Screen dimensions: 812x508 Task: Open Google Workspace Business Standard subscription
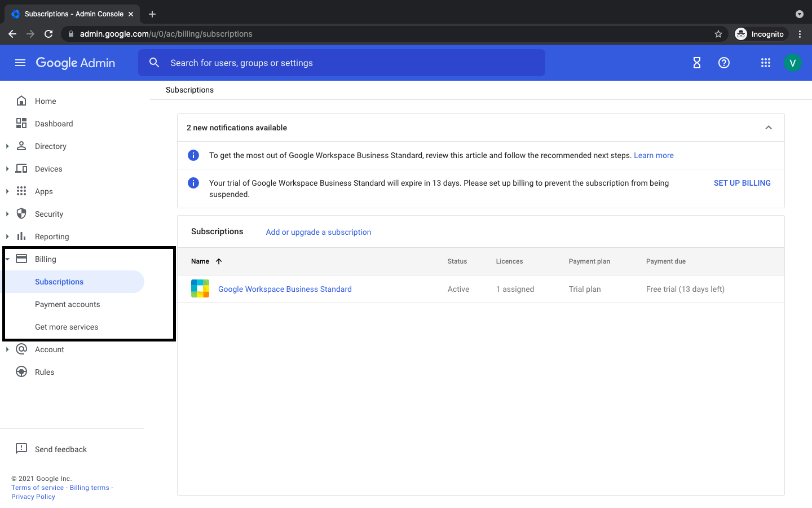tap(285, 289)
